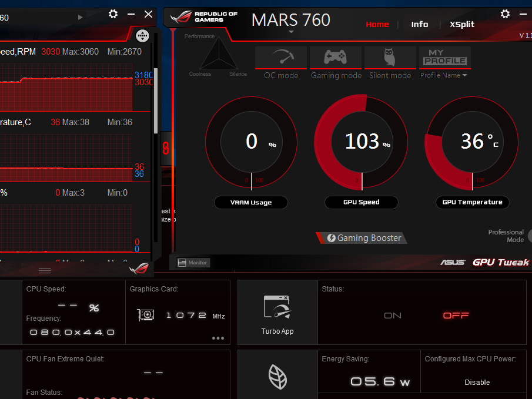
Task: Click the Gaming Booster button
Action: 362,238
